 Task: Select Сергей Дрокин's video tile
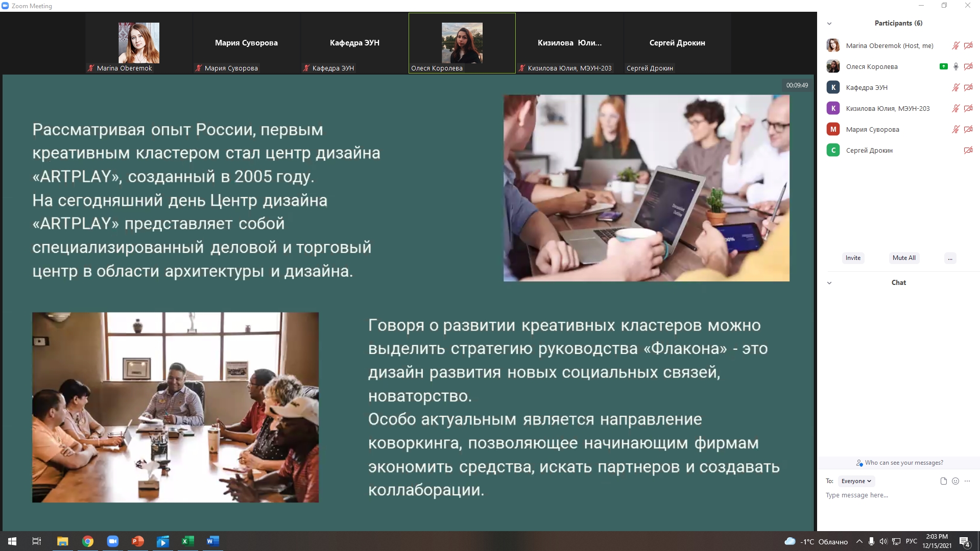click(678, 43)
